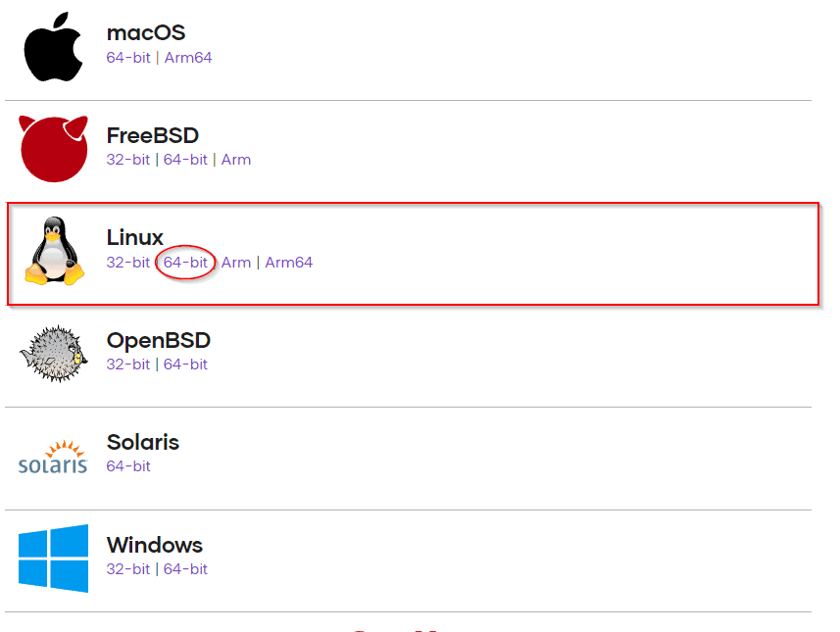840x632 pixels.
Task: Download Windows 64-bit version
Action: [x=185, y=569]
